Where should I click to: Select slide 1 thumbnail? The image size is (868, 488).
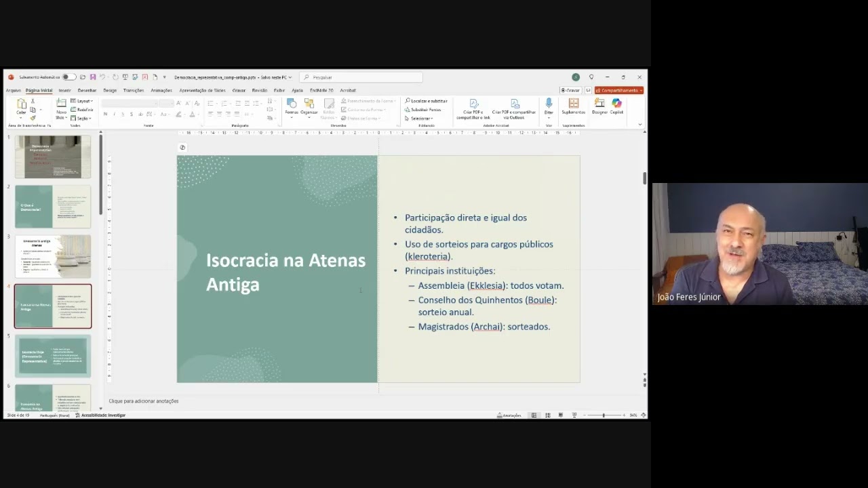click(53, 157)
